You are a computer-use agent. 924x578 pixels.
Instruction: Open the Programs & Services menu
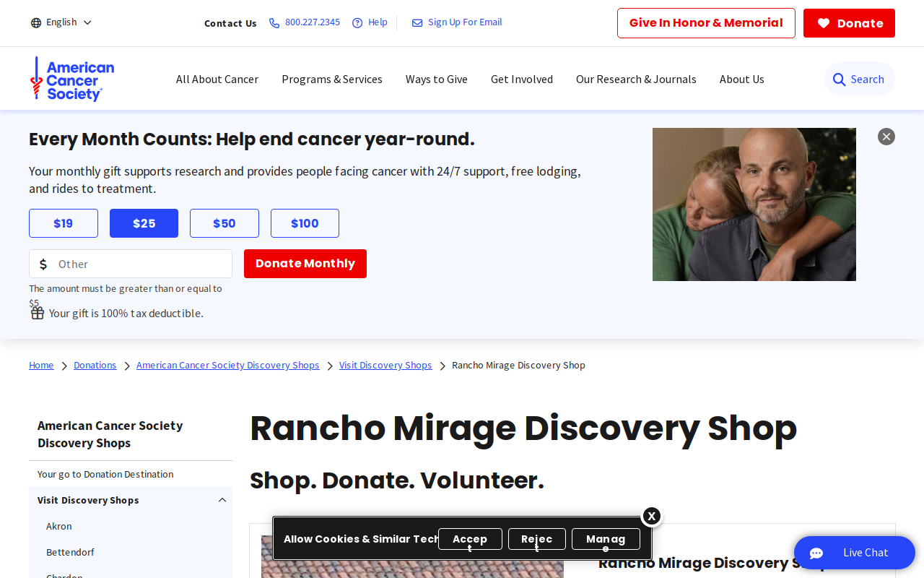pyautogui.click(x=332, y=79)
